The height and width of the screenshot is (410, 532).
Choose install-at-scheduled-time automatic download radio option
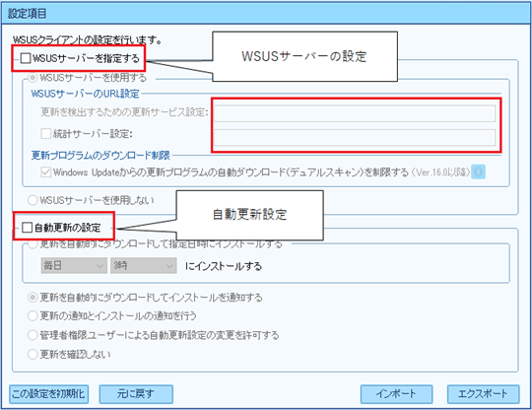(x=33, y=244)
